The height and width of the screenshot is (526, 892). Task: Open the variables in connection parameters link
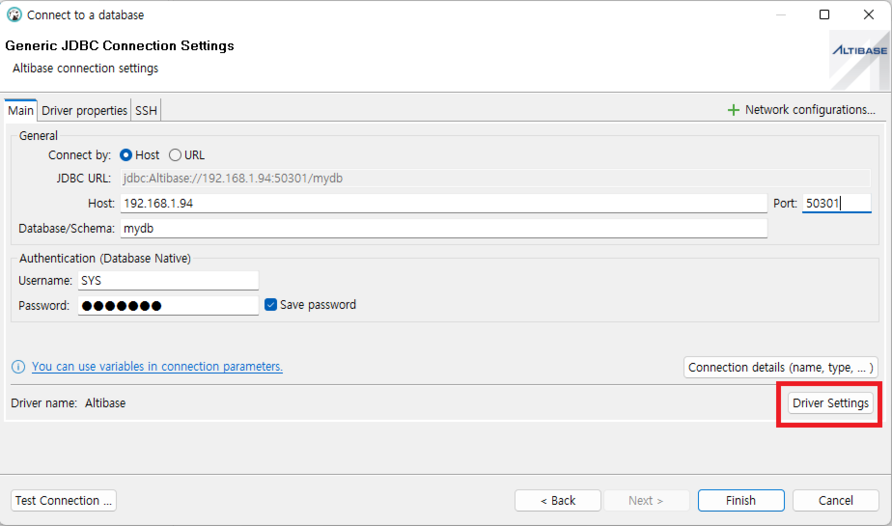(157, 367)
